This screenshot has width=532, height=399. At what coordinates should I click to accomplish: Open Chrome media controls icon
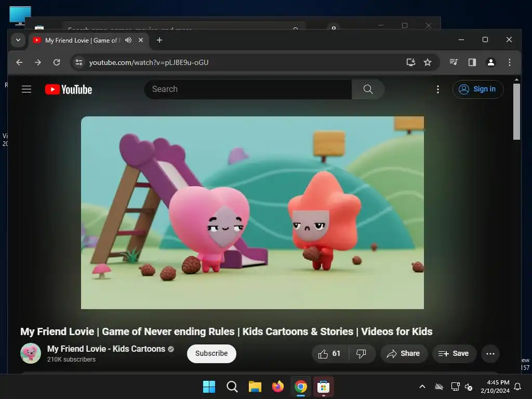[x=454, y=62]
